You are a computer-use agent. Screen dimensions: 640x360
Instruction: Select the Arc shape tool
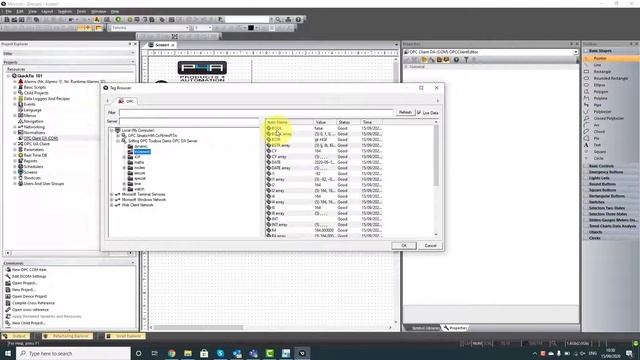(x=597, y=125)
